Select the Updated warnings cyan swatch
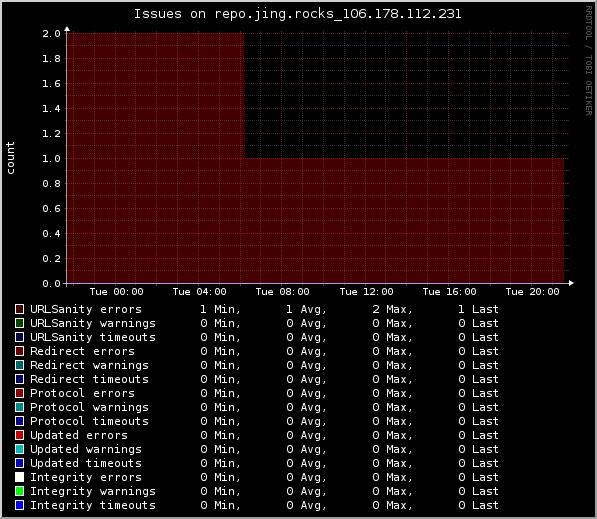Screen dimensions: 597x519 click(19, 449)
